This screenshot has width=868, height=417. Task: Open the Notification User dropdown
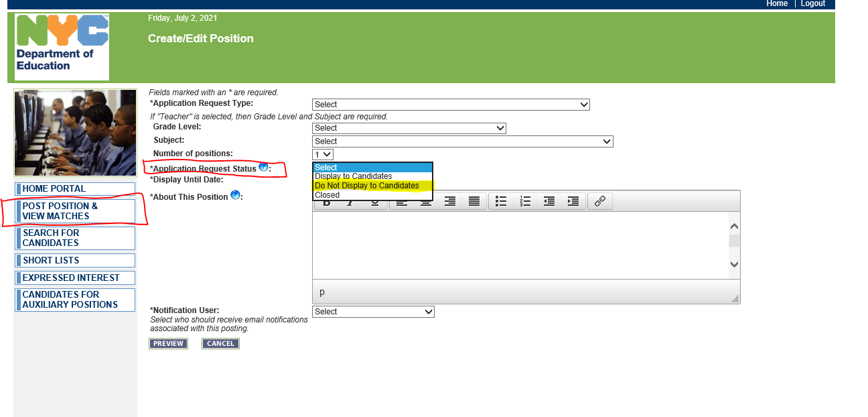[372, 311]
